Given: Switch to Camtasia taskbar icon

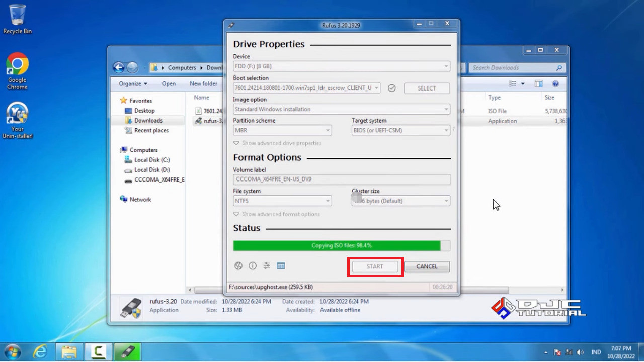Looking at the screenshot, I should point(99,351).
